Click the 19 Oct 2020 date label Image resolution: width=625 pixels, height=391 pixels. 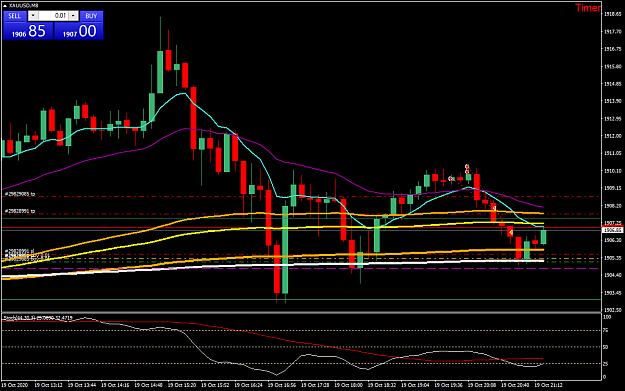click(15, 385)
